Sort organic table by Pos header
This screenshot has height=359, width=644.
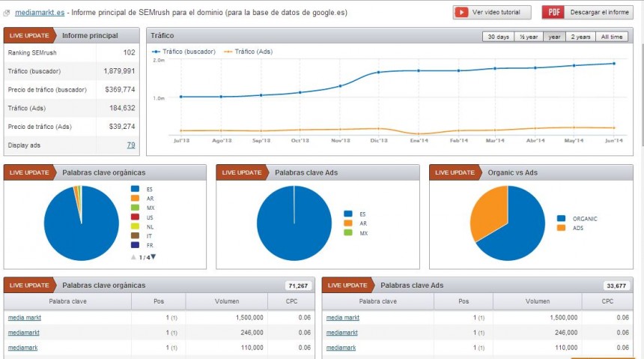(x=159, y=301)
